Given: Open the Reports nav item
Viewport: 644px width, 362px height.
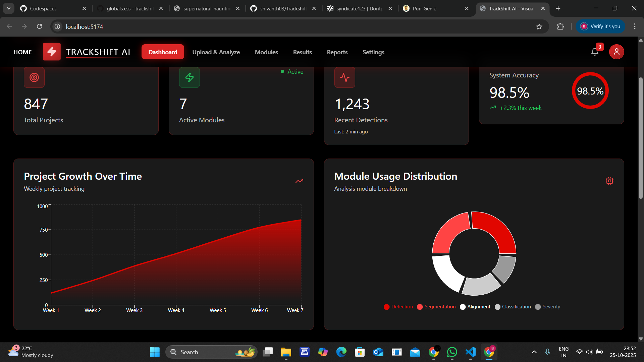Looking at the screenshot, I should pyautogui.click(x=337, y=52).
